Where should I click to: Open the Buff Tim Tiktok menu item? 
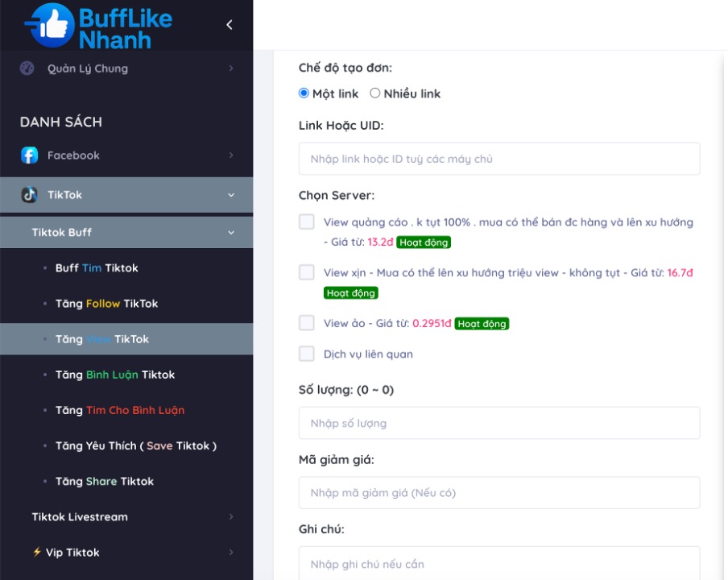tap(97, 268)
